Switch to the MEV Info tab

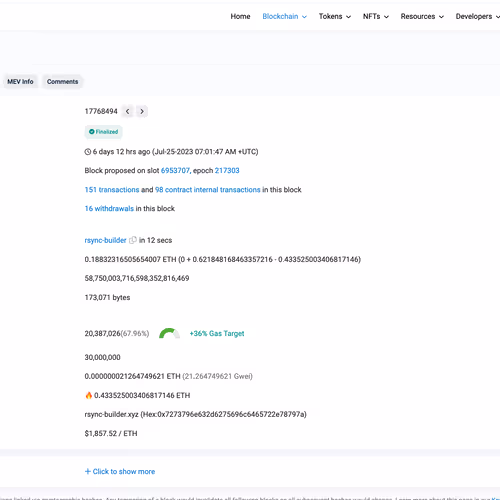(20, 82)
